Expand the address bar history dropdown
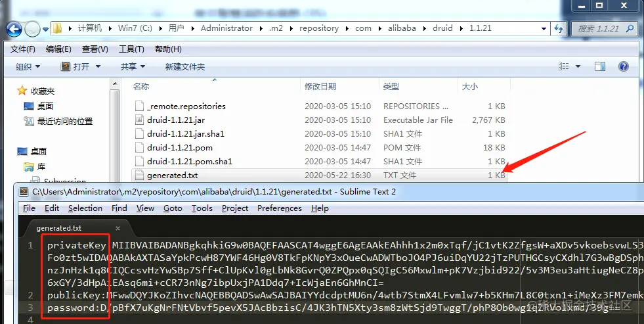Image resolution: width=644 pixels, height=324 pixels. (544, 28)
